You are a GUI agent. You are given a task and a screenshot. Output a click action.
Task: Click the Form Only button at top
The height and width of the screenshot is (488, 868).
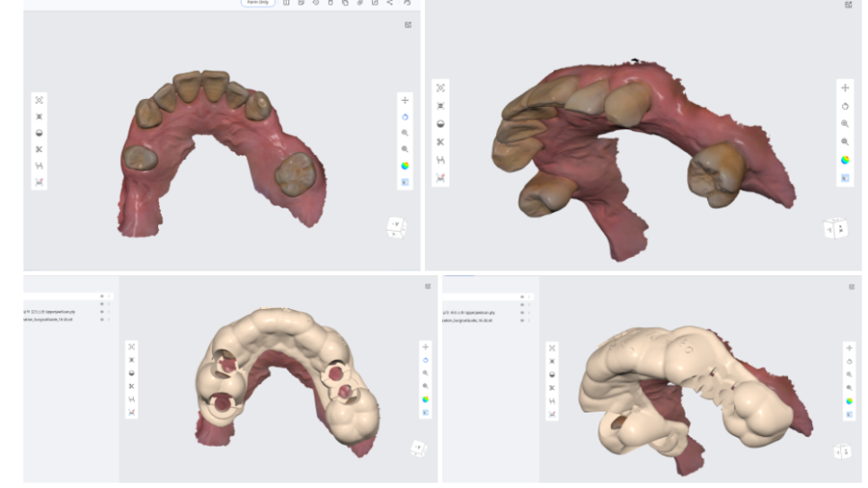257,3
